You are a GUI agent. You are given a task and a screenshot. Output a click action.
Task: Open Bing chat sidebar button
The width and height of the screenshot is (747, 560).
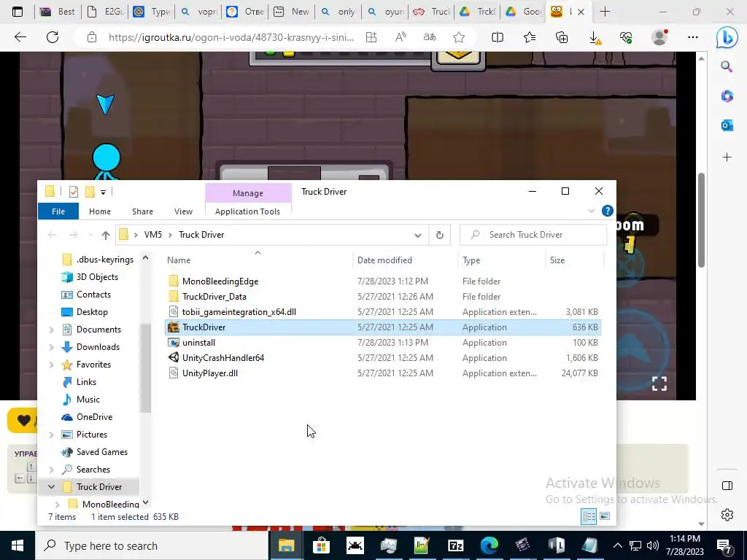727,38
